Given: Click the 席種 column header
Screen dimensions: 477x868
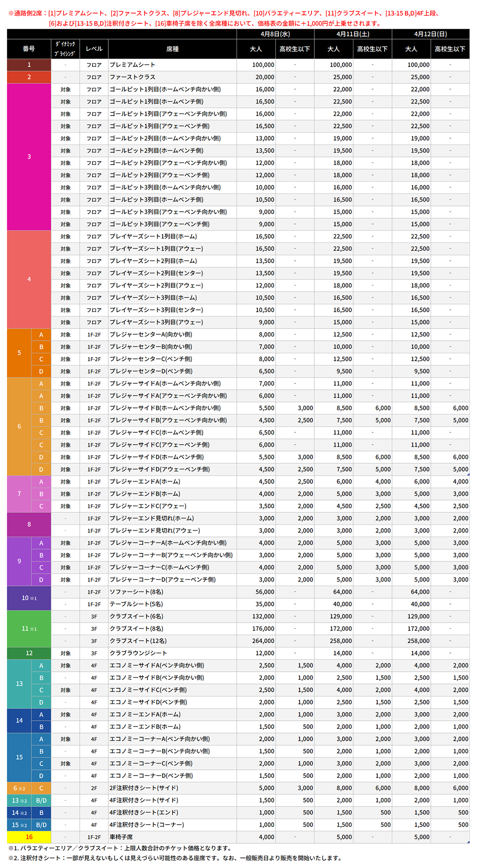Looking at the screenshot, I should point(172,49).
